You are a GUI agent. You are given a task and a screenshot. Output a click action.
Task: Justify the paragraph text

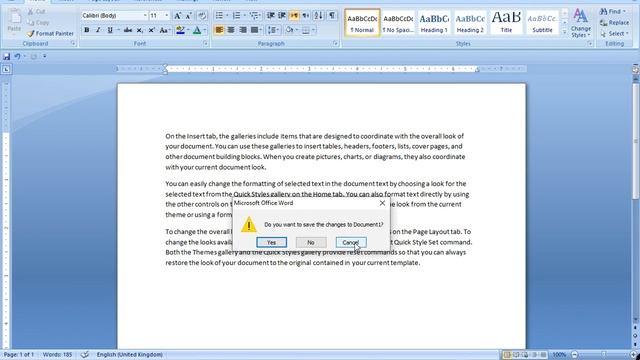(254, 30)
